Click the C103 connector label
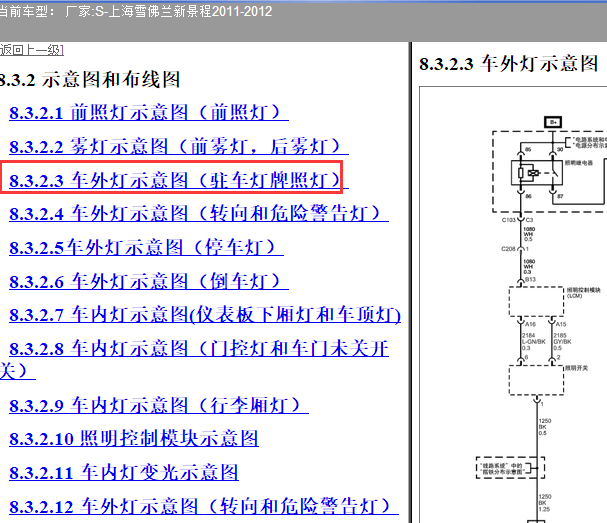 click(508, 220)
